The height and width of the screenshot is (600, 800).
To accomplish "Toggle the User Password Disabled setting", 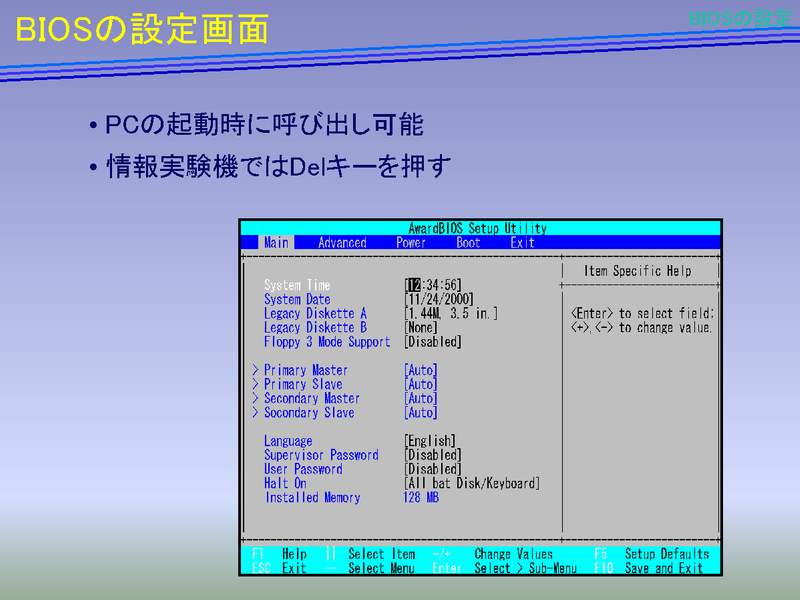I will pos(432,470).
